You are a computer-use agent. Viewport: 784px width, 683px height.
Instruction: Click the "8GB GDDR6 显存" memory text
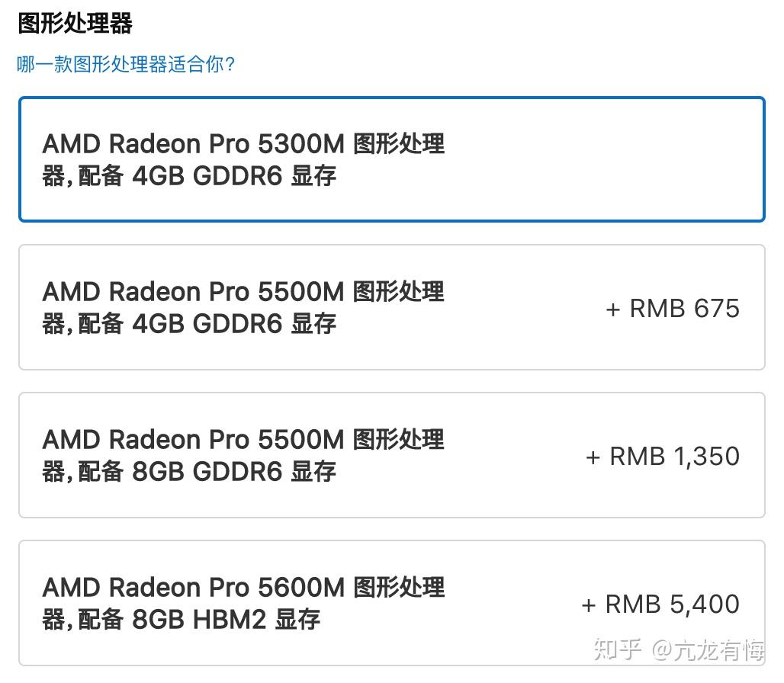pyautogui.click(x=234, y=472)
